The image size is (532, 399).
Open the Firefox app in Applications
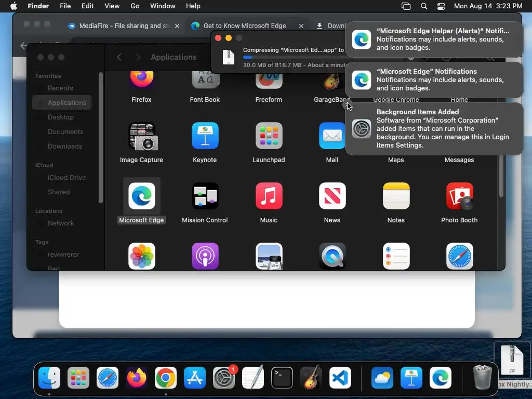[141, 79]
